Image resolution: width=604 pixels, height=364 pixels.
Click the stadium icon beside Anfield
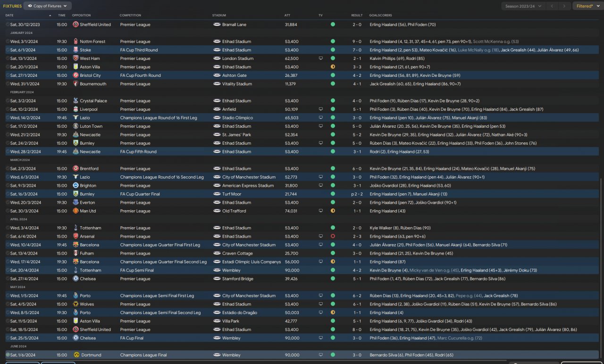click(x=217, y=109)
